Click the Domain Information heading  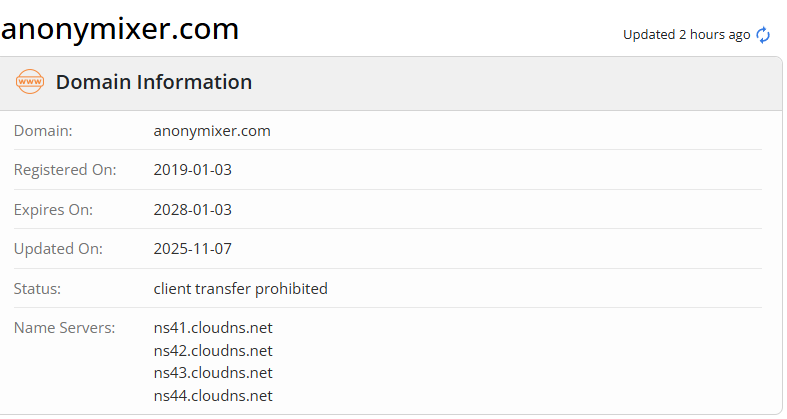(154, 82)
